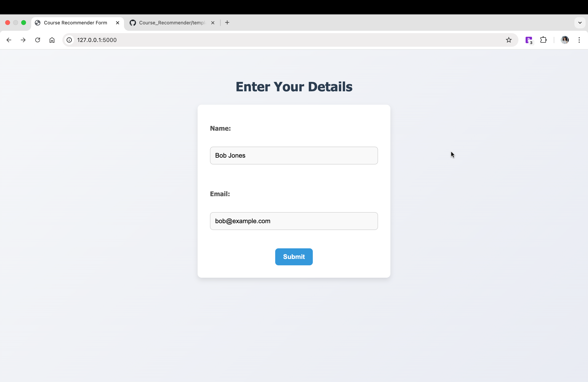Open Chrome three-dot menu
Viewport: 588px width, 382px height.
coord(579,40)
